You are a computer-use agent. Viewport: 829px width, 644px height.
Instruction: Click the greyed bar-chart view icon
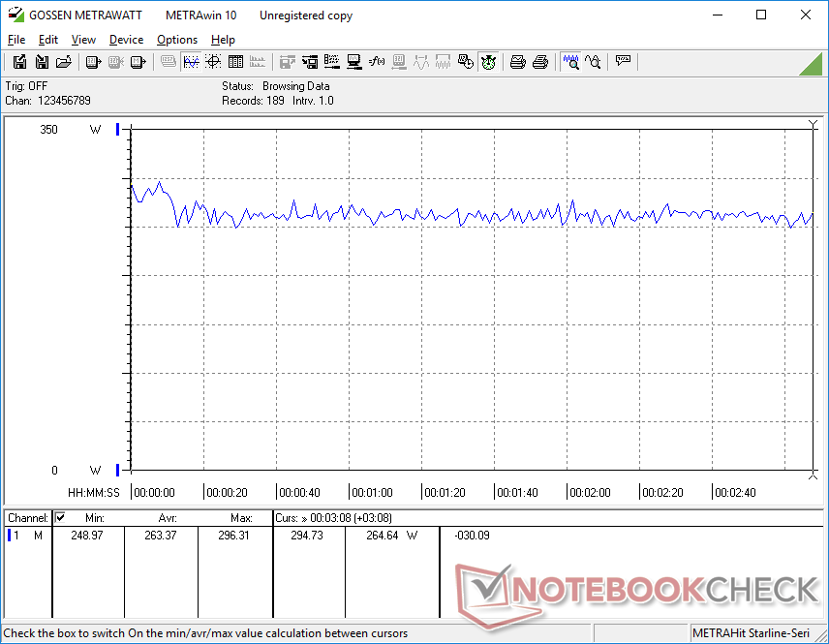pos(258,62)
